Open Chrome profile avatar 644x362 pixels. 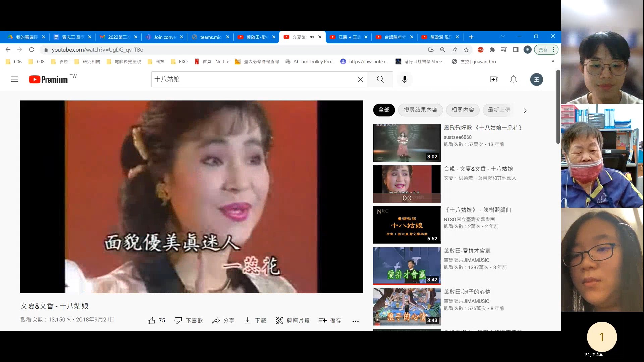(528, 50)
